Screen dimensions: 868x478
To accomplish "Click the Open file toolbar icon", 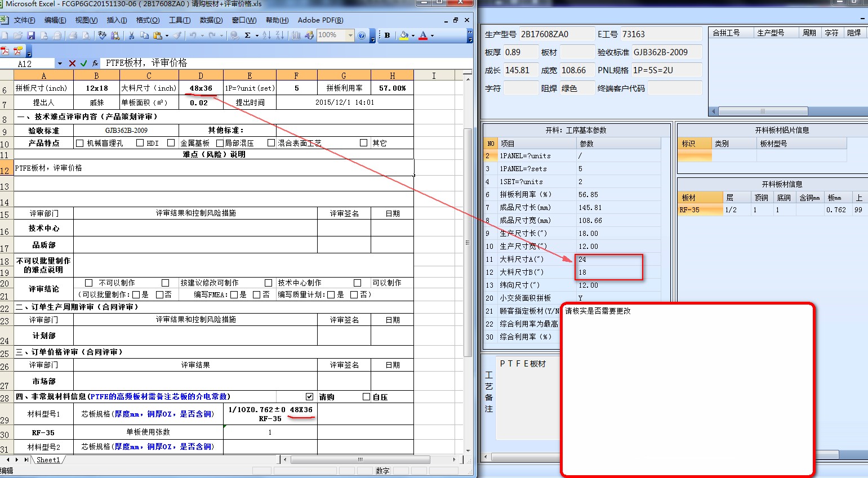I will click(18, 35).
